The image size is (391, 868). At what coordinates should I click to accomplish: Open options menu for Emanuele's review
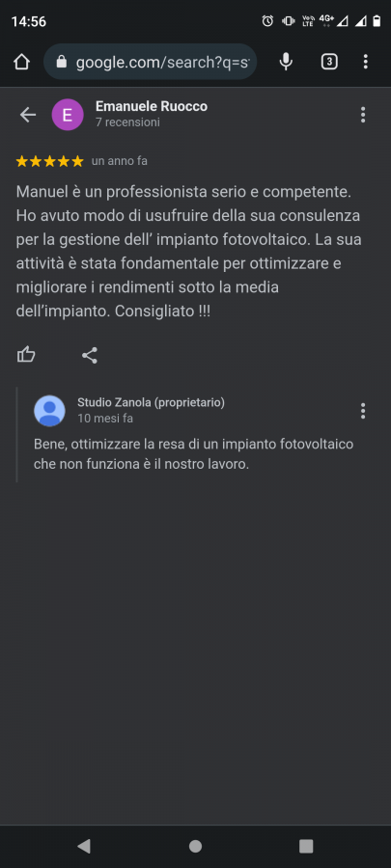[363, 115]
